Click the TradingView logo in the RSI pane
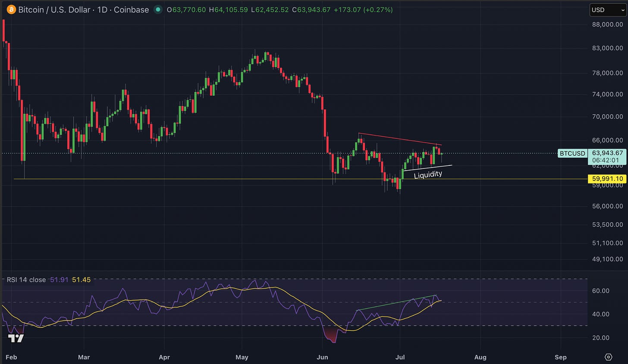628x364 pixels. pos(16,338)
